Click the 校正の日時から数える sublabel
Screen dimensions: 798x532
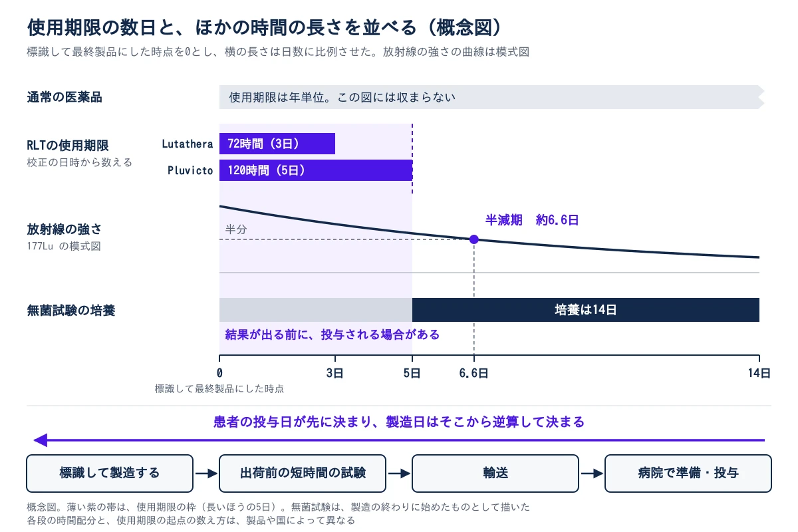click(x=79, y=162)
